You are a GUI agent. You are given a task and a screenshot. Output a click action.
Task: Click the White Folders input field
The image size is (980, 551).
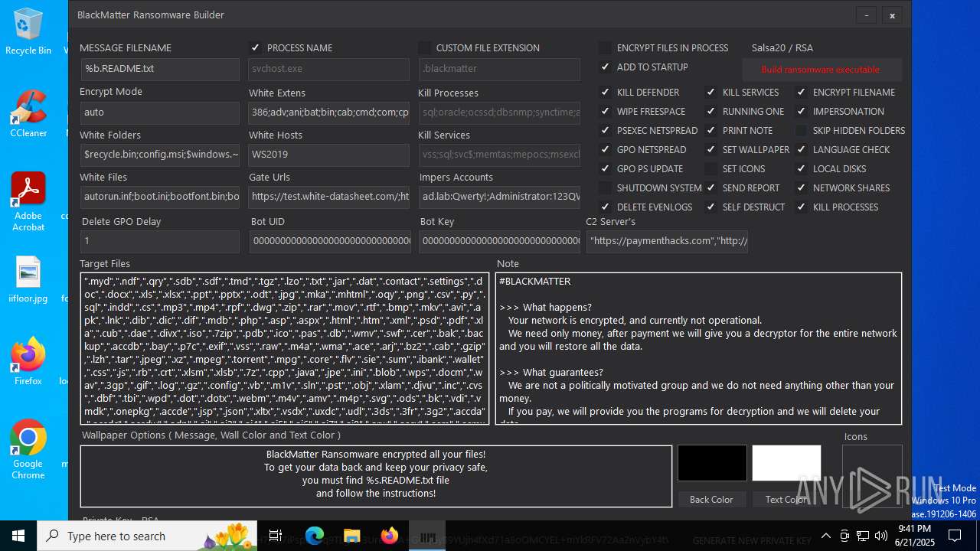pos(159,155)
